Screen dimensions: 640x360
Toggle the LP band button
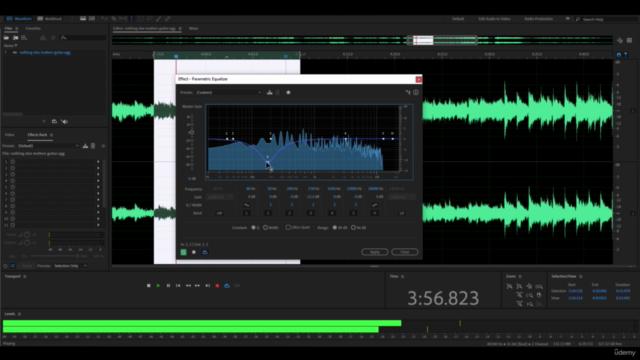(402, 213)
